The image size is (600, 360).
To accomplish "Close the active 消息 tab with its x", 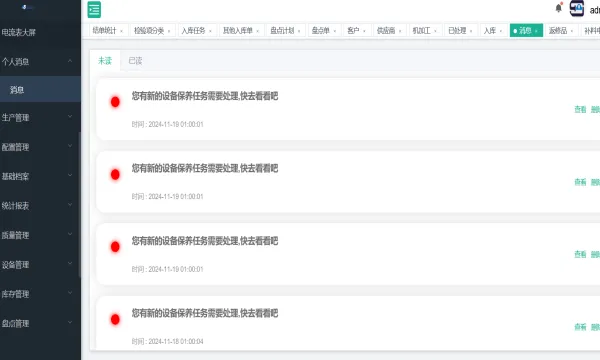I will [536, 31].
